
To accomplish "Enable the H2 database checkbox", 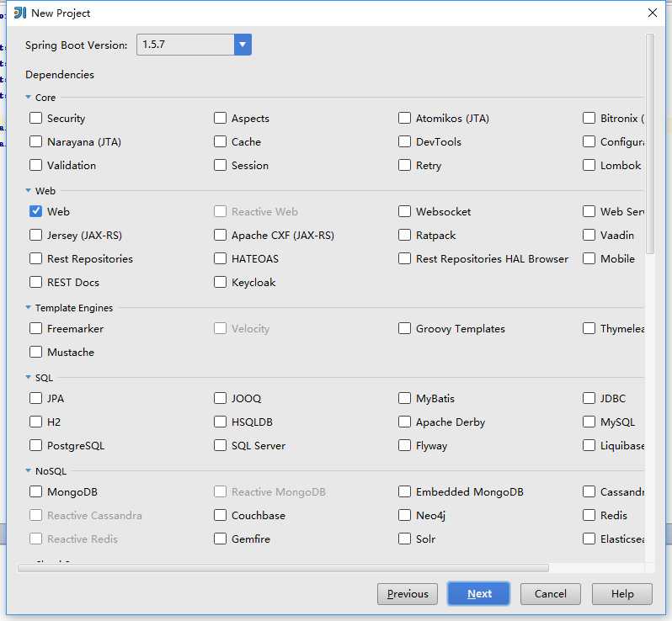I will (x=35, y=422).
